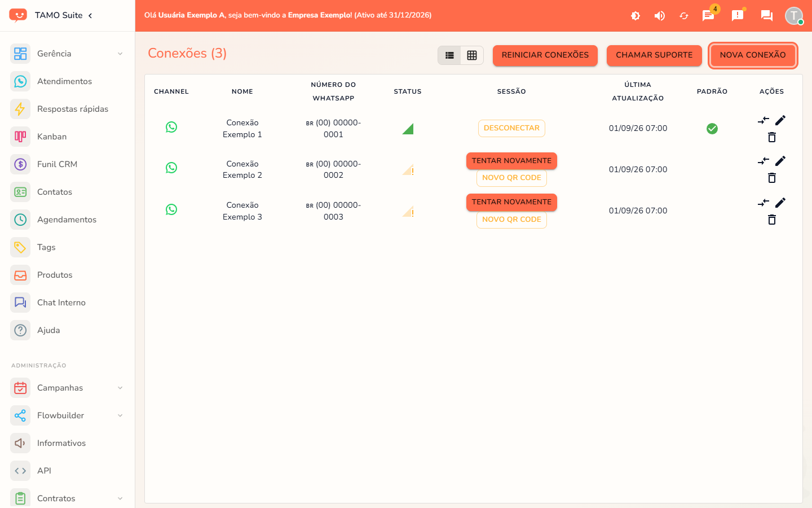Click WhatsApp channel icon of Conexão Exemplo 2
The height and width of the screenshot is (508, 812).
pos(171,168)
